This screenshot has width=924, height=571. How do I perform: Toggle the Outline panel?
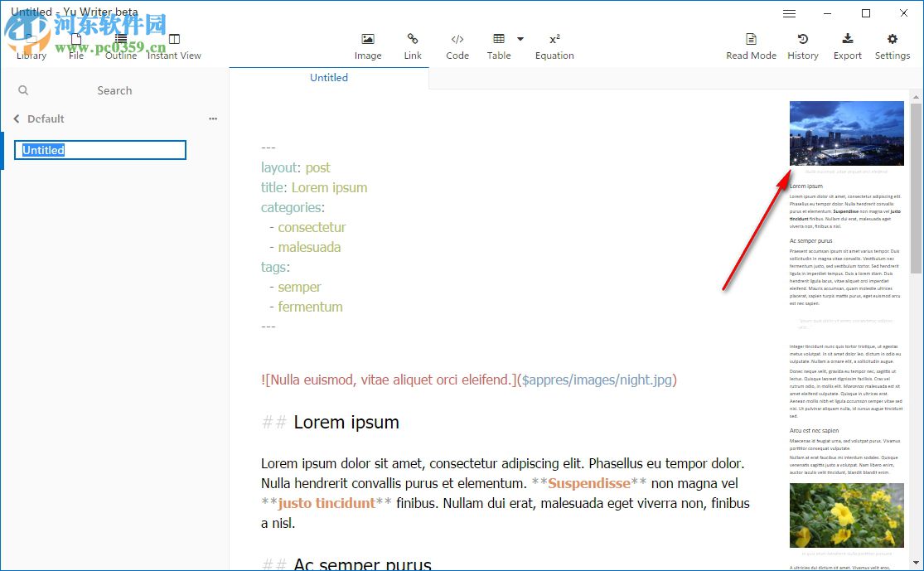click(120, 44)
